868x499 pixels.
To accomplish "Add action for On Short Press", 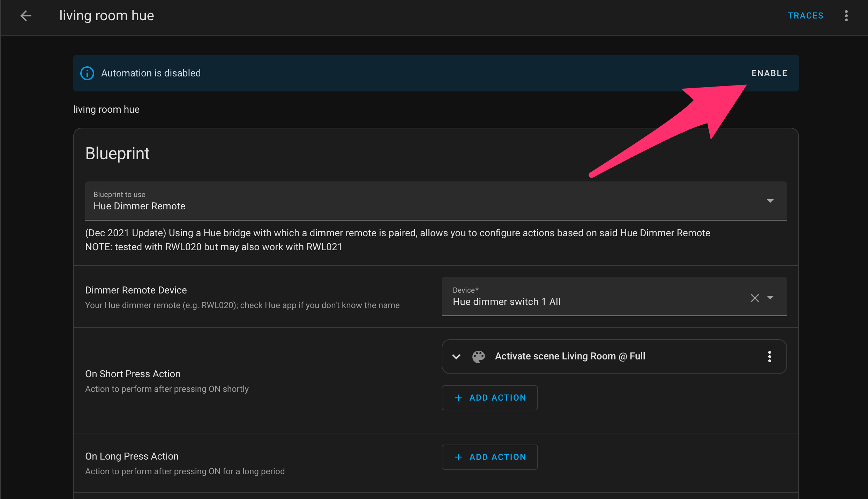I will pyautogui.click(x=497, y=398).
